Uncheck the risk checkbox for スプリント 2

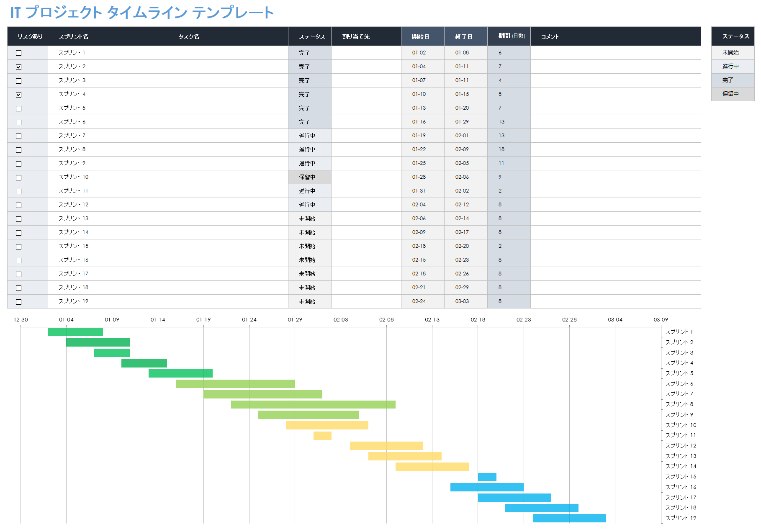pyautogui.click(x=18, y=67)
